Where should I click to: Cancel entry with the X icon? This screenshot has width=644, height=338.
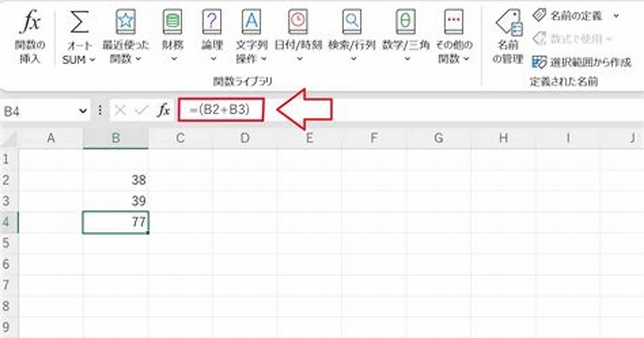120,110
